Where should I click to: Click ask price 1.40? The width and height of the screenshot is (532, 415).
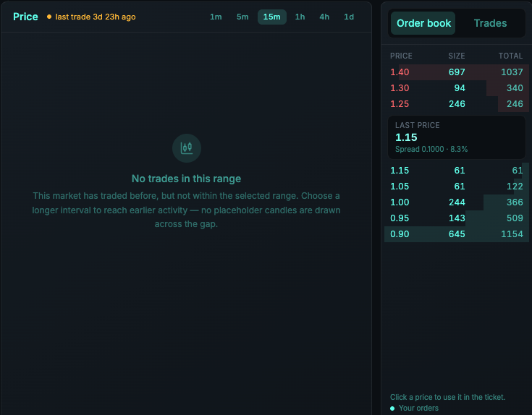(x=400, y=72)
